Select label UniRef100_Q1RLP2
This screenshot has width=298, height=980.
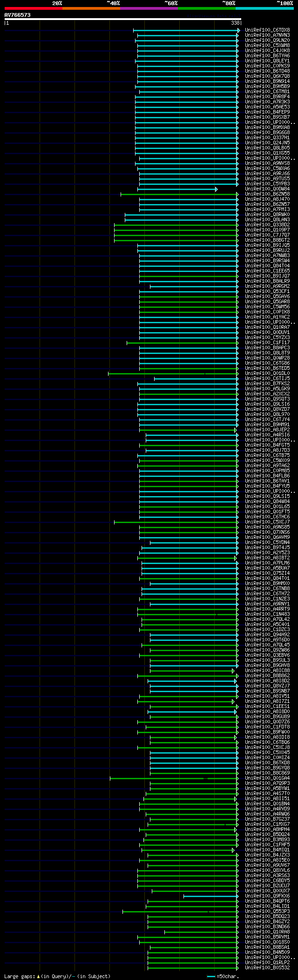click(267, 963)
